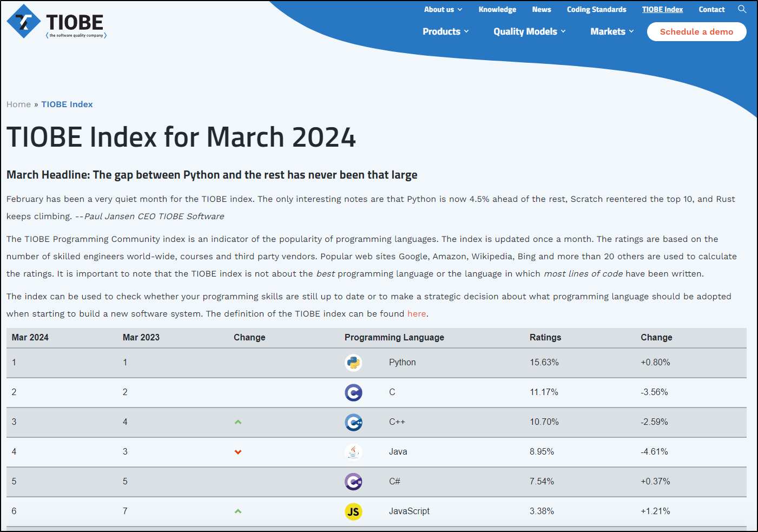This screenshot has width=758, height=532.
Task: Click 'Paul Jansen CEO TIOBE Software' text
Action: [x=154, y=216]
